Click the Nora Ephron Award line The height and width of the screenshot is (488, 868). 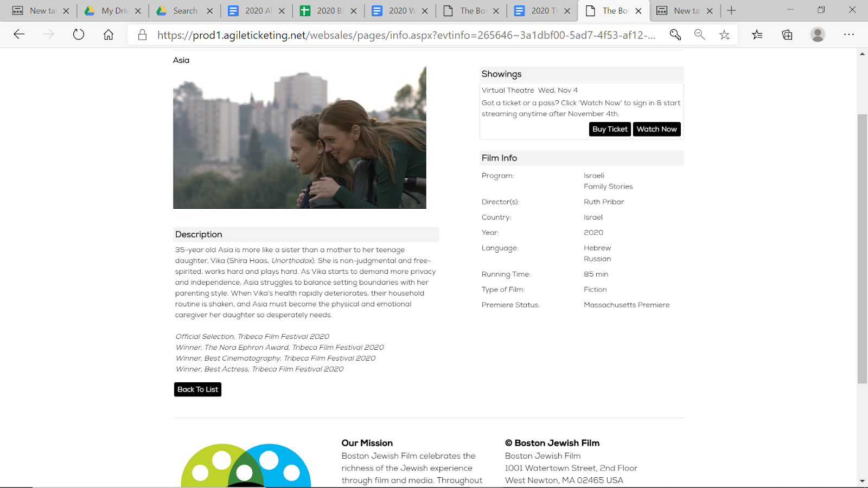(279, 348)
